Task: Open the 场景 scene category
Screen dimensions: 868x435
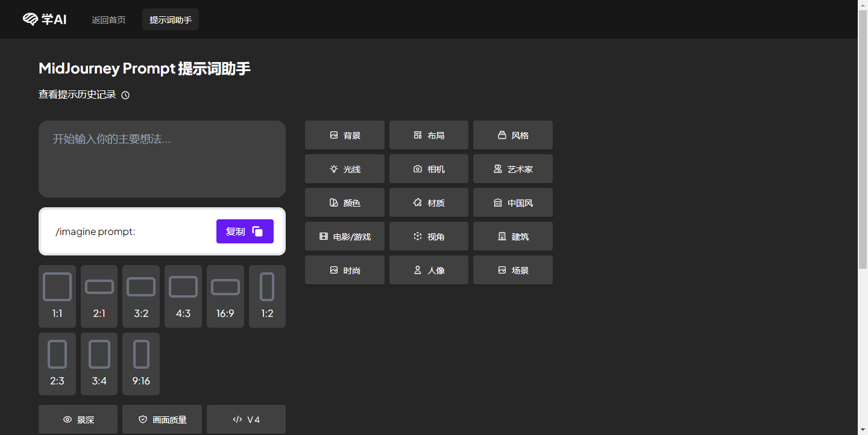Action: point(513,270)
